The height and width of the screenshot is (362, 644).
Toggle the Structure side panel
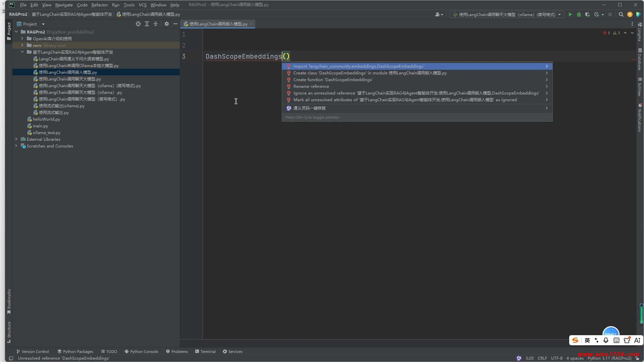coord(9,332)
